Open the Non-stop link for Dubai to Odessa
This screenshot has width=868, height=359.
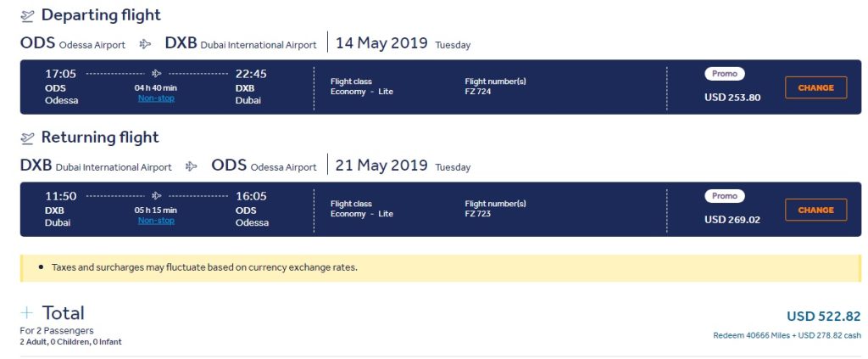pos(156,221)
